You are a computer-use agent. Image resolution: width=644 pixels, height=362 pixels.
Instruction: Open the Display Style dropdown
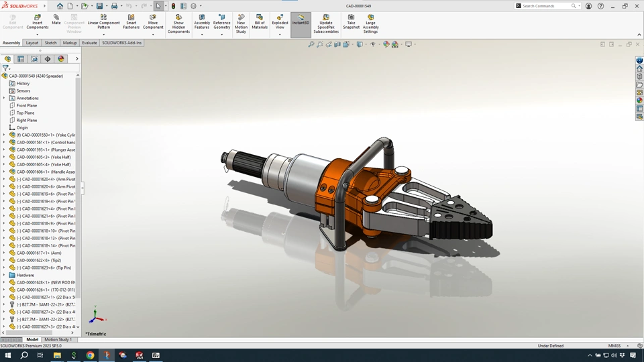(366, 44)
